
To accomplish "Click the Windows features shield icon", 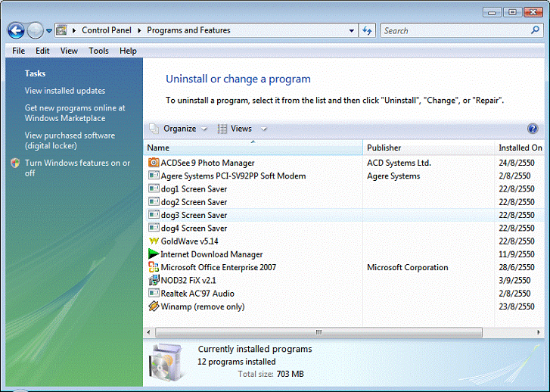I will tap(15, 163).
